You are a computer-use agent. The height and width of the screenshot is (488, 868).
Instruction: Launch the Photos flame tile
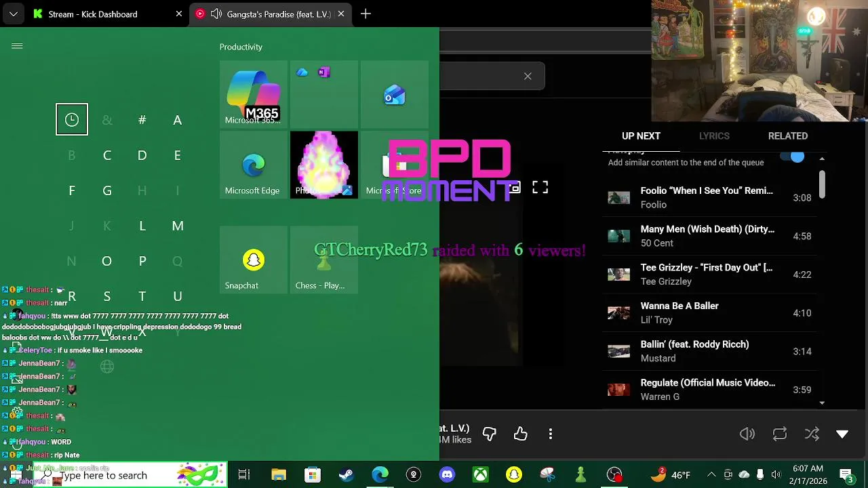(x=324, y=165)
